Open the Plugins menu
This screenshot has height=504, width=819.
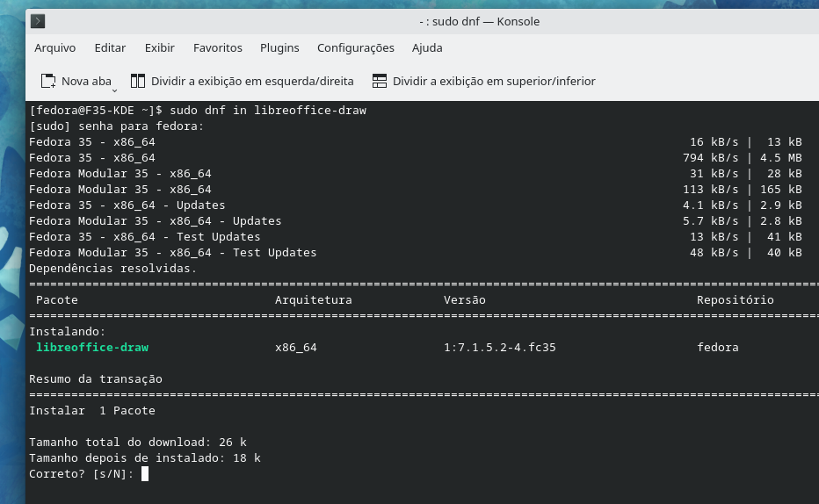click(279, 48)
